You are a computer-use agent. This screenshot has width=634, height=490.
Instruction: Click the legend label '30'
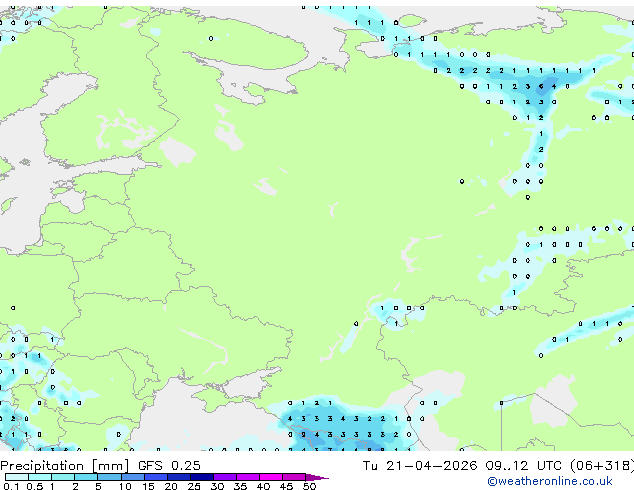217,486
